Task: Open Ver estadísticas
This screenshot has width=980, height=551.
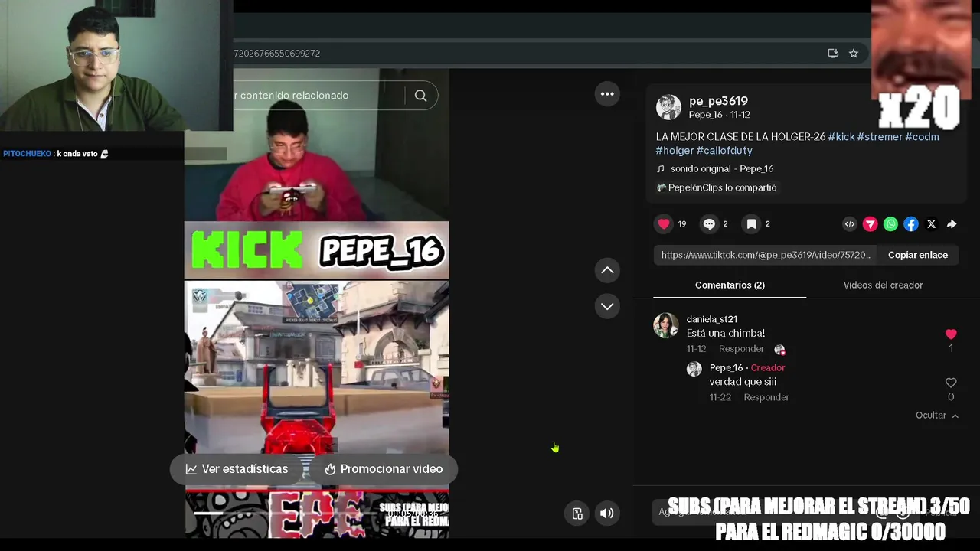Action: point(237,469)
